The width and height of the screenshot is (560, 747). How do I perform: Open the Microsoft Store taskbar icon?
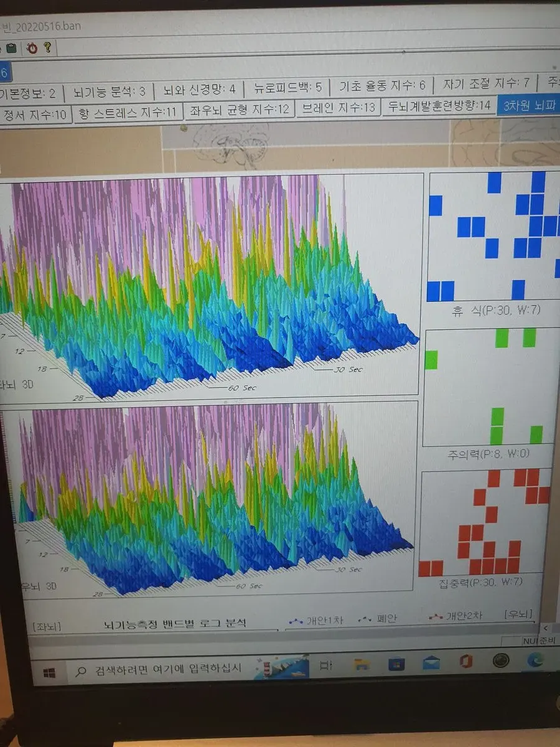[x=396, y=664]
